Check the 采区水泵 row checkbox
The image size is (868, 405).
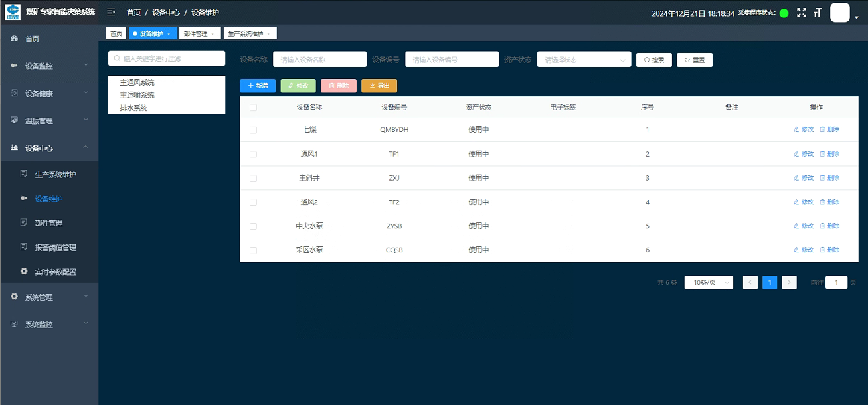[253, 250]
